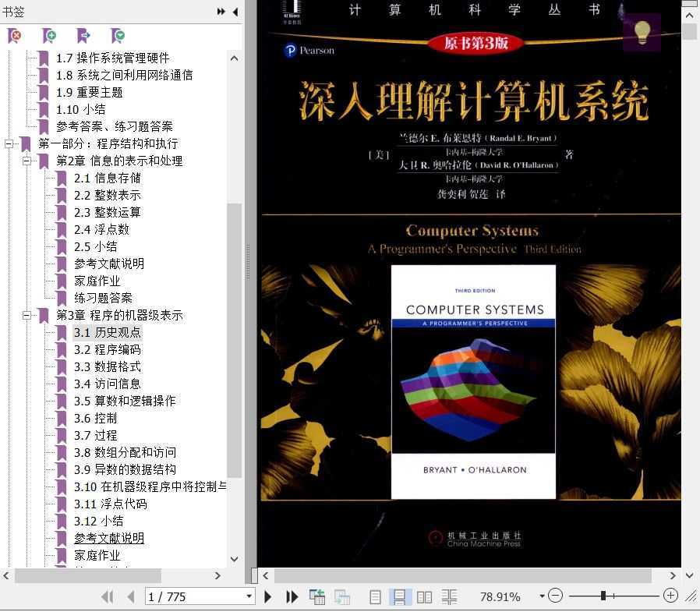Click the delete bookmark icon

point(14,35)
